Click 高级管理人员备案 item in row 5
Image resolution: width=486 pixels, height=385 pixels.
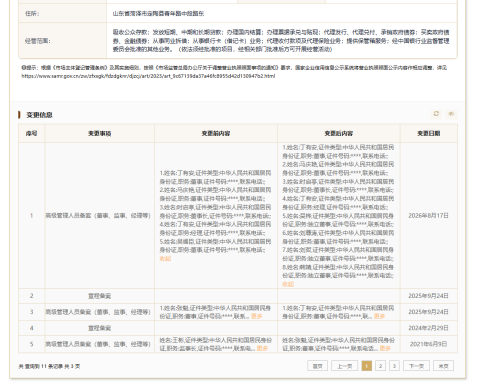pos(98,344)
